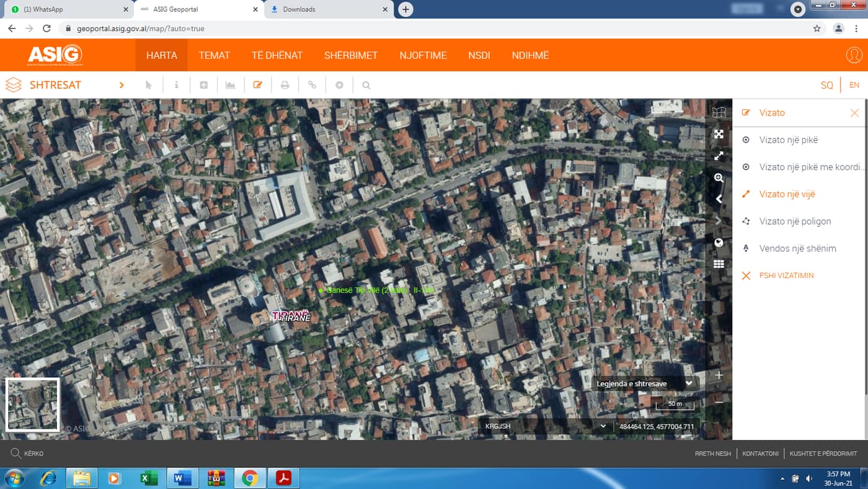Click the ASIG logo
The image size is (868, 489).
point(55,55)
